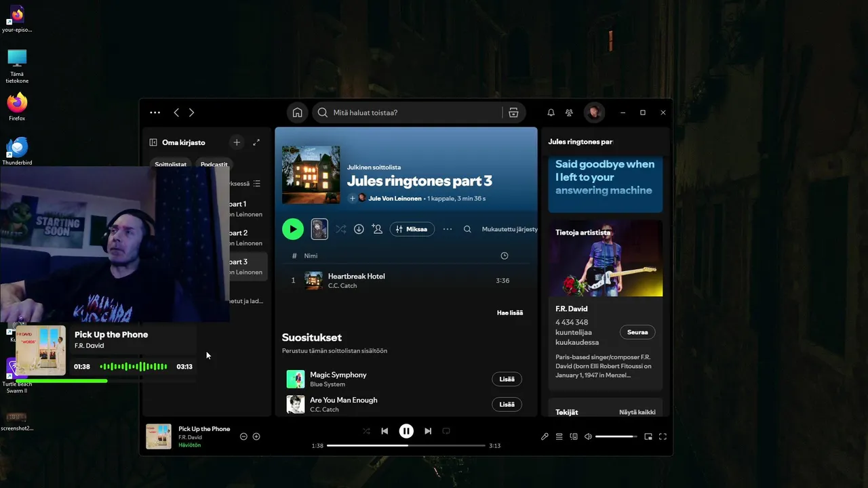This screenshot has height=488, width=868.
Task: Open the Blue System artist link
Action: [x=328, y=384]
